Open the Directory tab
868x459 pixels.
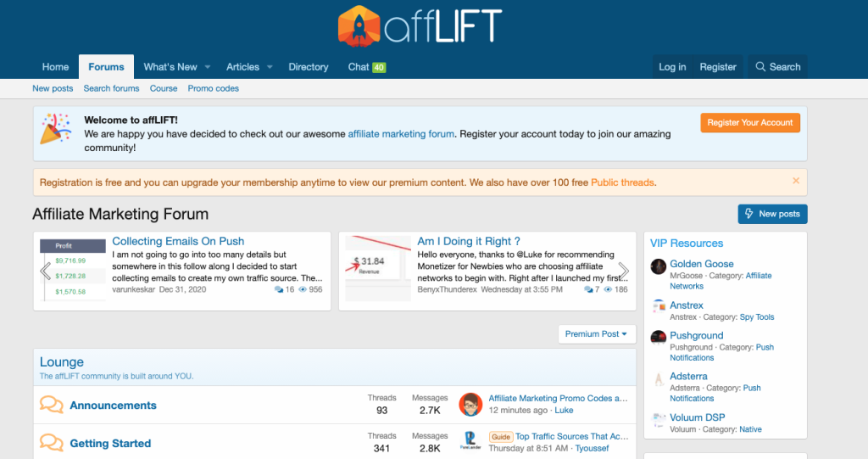pyautogui.click(x=309, y=66)
